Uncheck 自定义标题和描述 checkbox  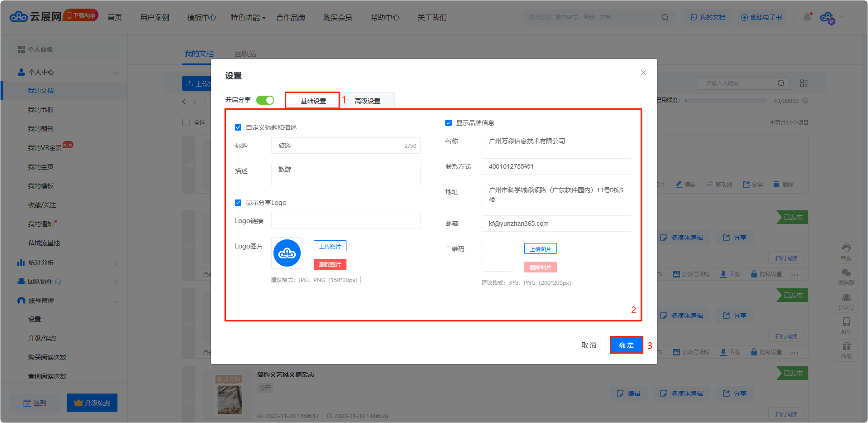pos(238,127)
